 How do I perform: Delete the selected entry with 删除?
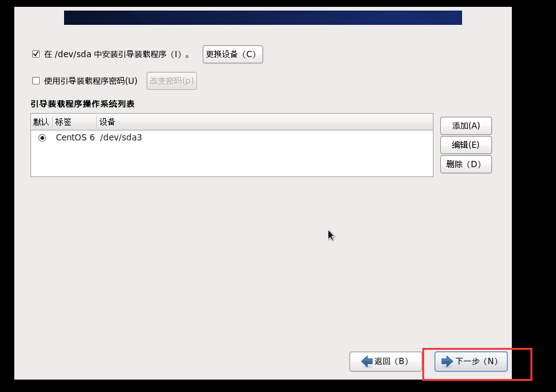click(465, 164)
